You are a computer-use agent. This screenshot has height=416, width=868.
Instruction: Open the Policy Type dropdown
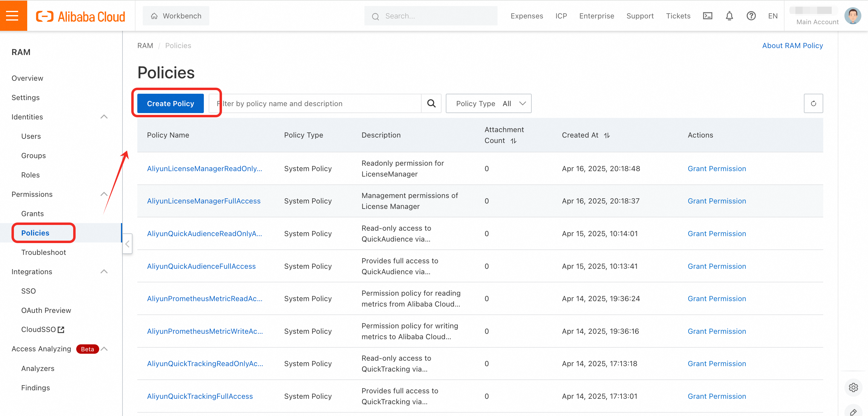488,103
